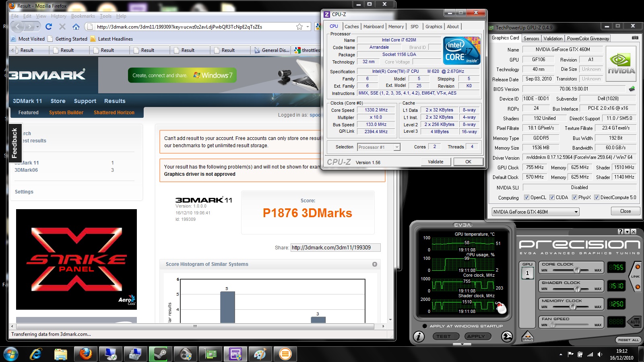
Task: Switch to CPU-Z taskbar icon
Action: (x=235, y=354)
